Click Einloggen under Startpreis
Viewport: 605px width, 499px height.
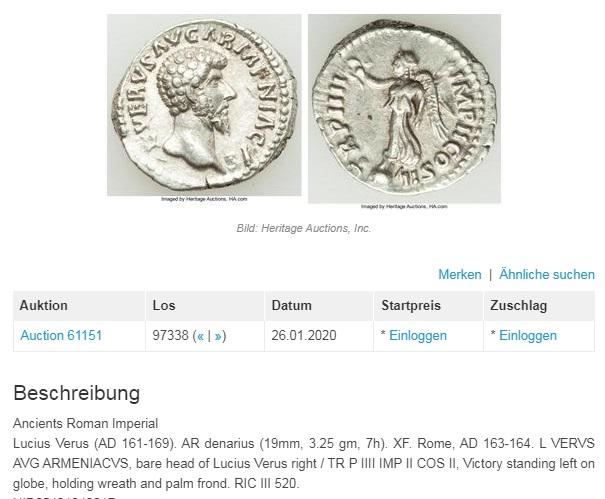click(x=418, y=335)
